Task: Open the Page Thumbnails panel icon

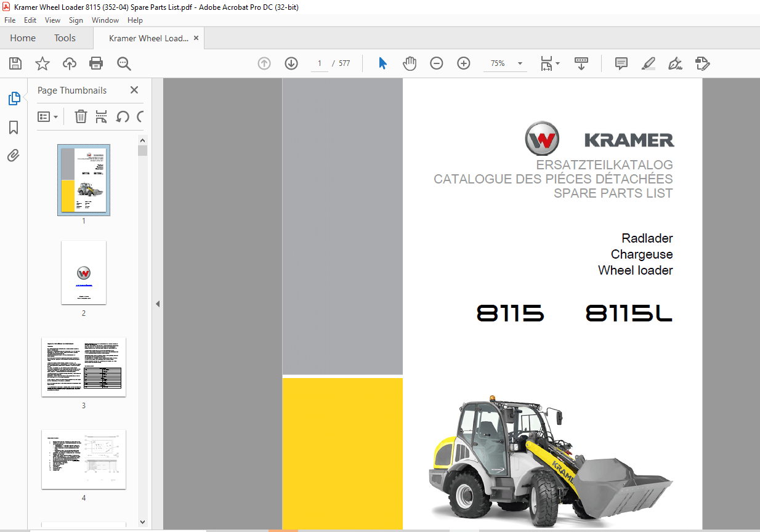Action: [x=14, y=98]
